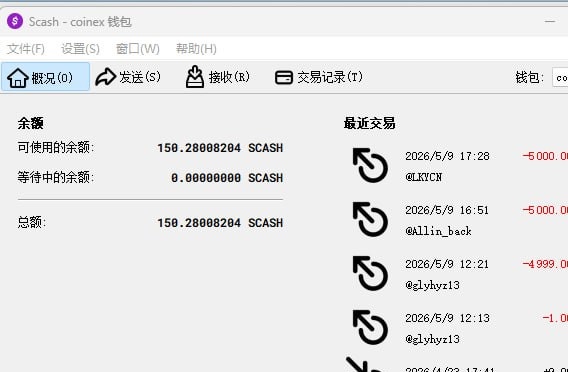
Task: Minimize the Scash wallet window
Action: (x=550, y=21)
